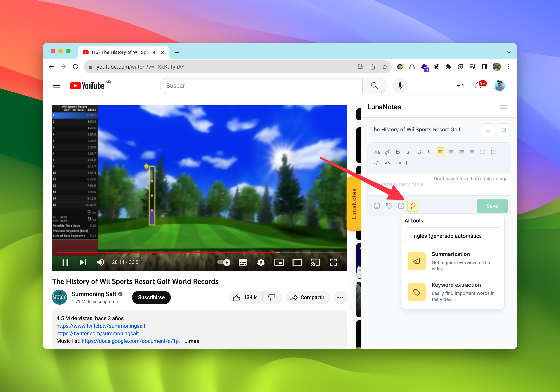Expand the note editor to fullscreen
Screen dimensions: 560x392
tap(408, 163)
